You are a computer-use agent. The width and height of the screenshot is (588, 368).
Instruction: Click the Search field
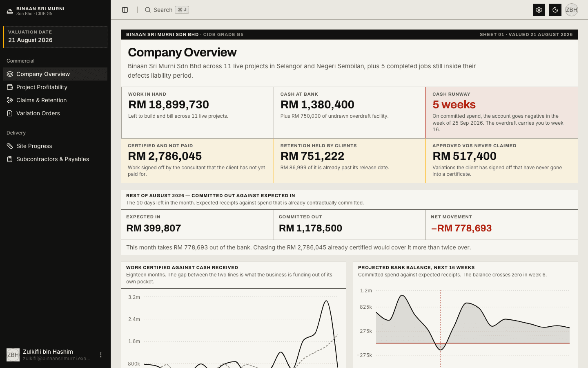tap(167, 10)
